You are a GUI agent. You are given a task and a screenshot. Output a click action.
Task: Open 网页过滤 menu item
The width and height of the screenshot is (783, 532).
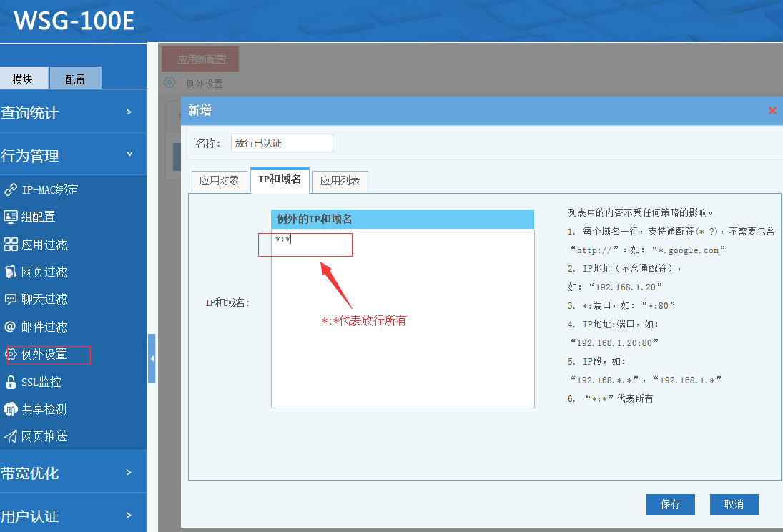44,272
